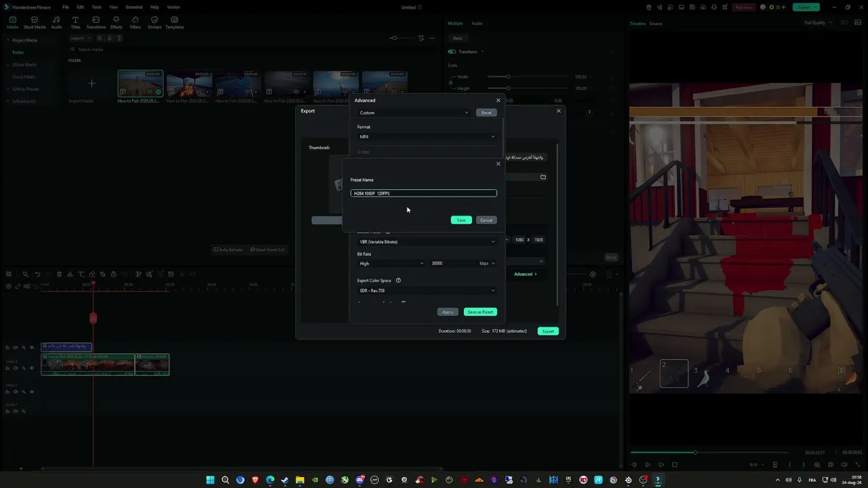Viewport: 868px width, 488px height.
Task: Click Save as Preset button
Action: click(480, 312)
